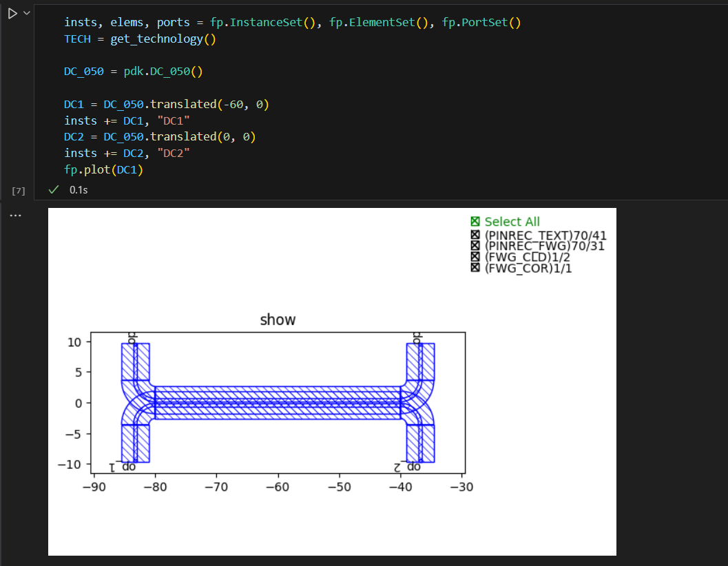The width and height of the screenshot is (728, 566).
Task: Toggle (PINREC_TEXT)70/41 layer checkbox
Action: [x=475, y=235]
